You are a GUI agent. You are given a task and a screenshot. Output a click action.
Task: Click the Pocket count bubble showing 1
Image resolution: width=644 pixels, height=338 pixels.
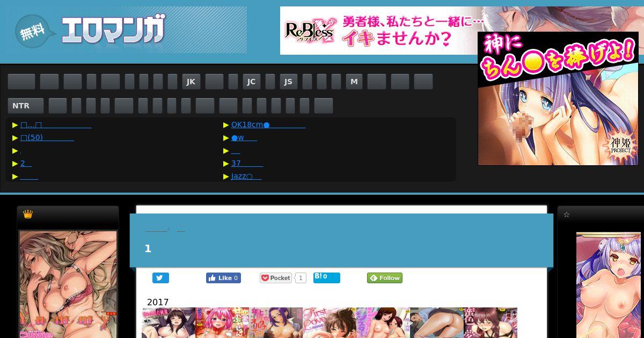(301, 278)
